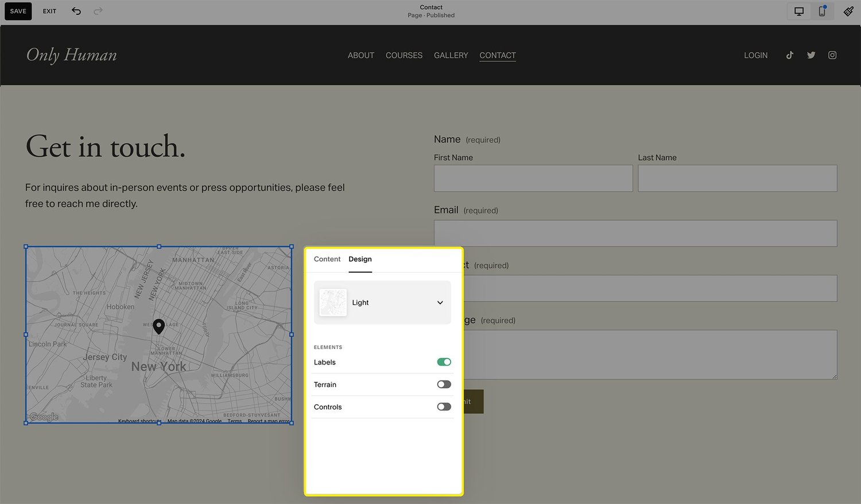Click the Twitter icon in the header

pos(811,55)
